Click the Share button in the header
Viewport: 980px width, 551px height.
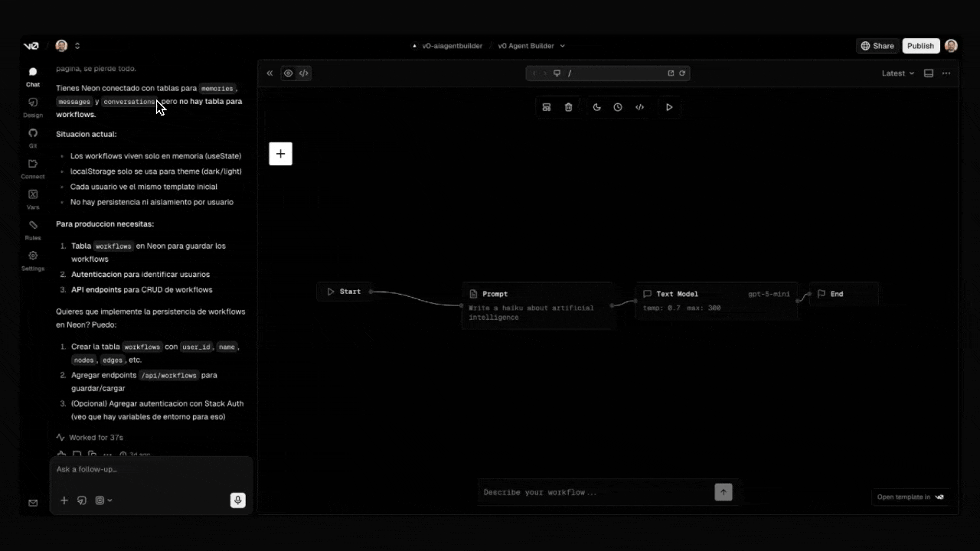click(x=877, y=45)
